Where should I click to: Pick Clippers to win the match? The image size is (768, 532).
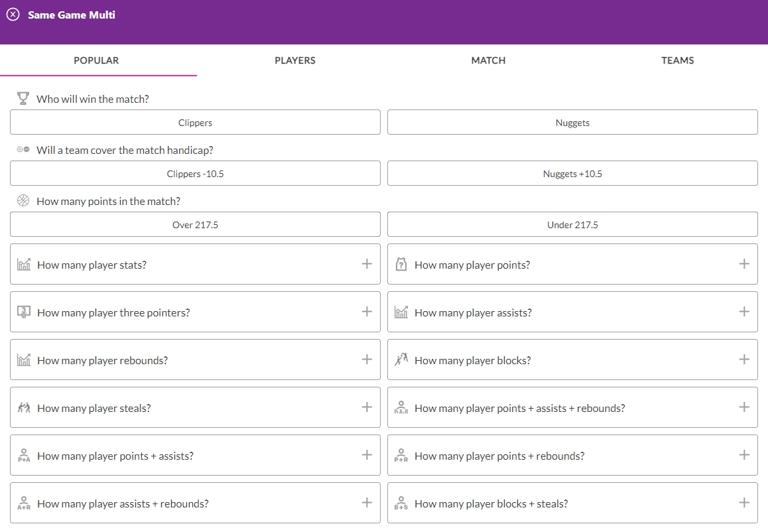click(195, 123)
